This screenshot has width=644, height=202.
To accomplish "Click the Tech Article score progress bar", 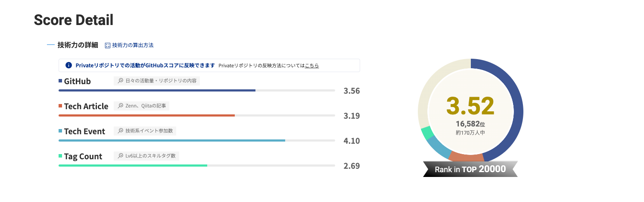I will tap(196, 115).
